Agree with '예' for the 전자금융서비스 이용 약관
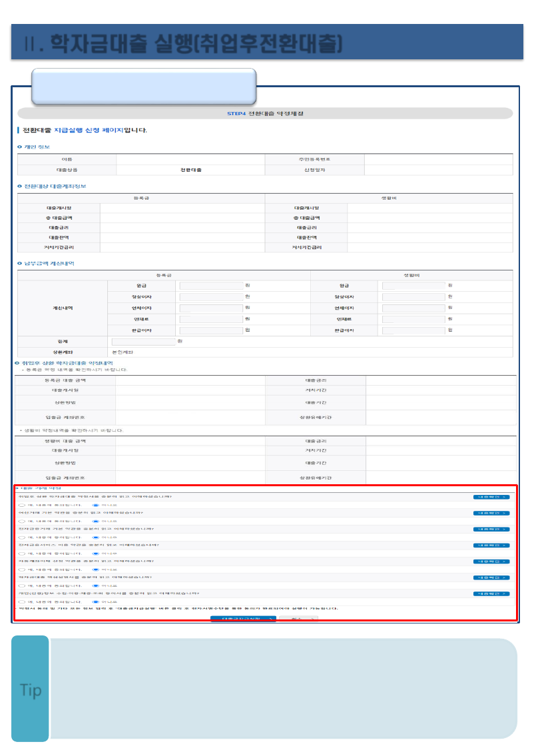 [21, 553]
